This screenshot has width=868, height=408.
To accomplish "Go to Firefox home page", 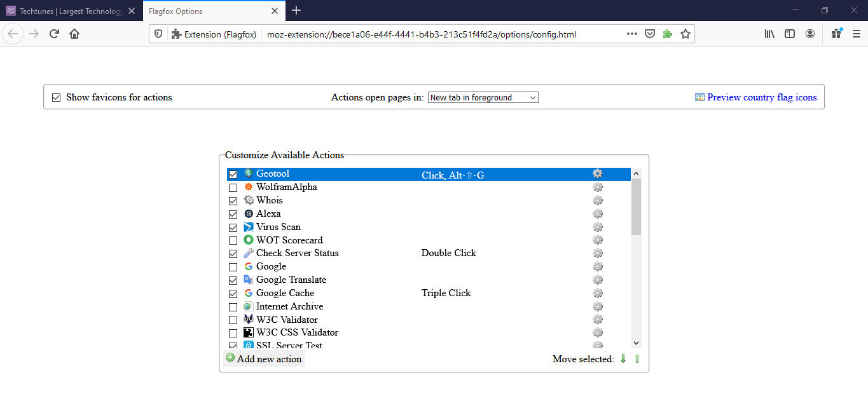I will point(74,34).
